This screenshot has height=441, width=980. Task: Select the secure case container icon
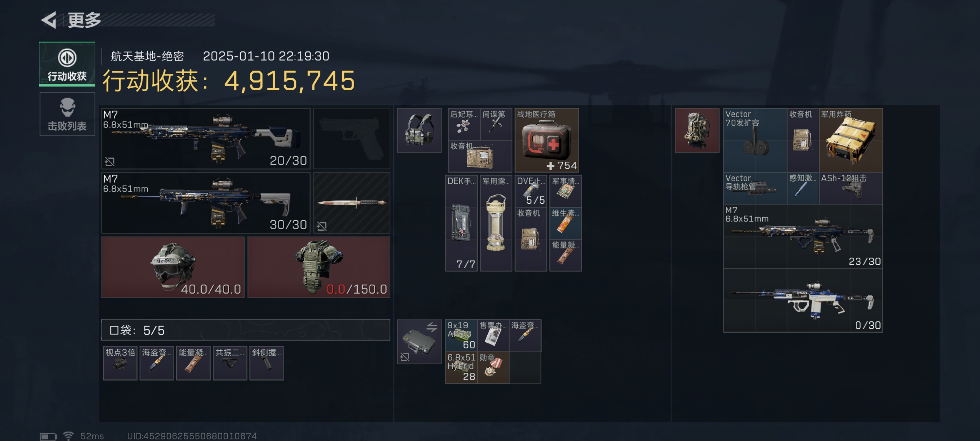419,342
